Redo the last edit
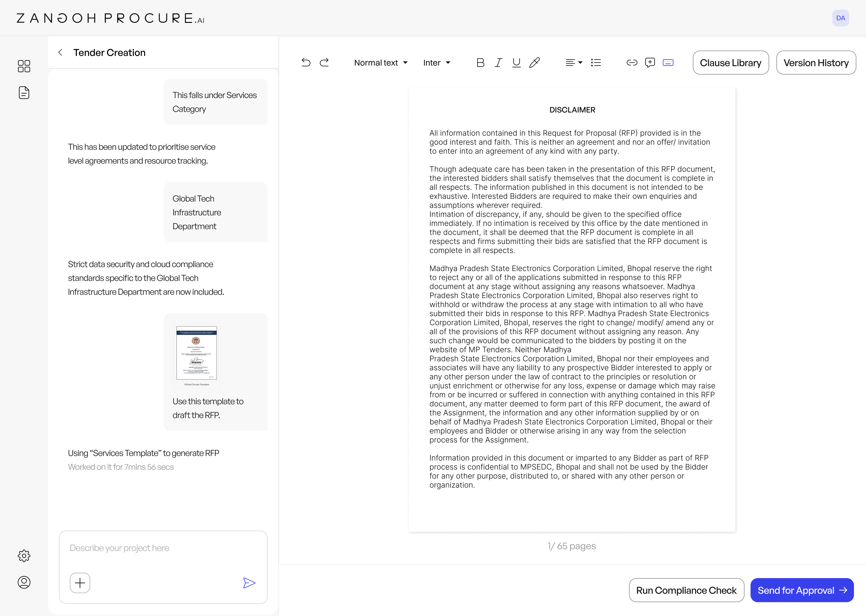 [x=324, y=63]
